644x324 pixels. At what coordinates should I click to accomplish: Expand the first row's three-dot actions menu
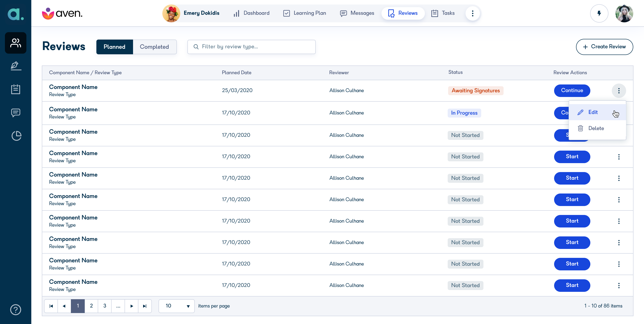(x=619, y=90)
